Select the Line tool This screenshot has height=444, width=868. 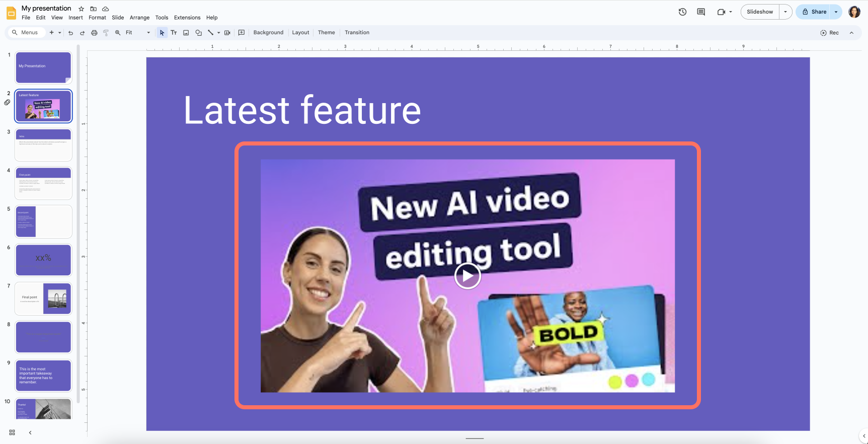(x=210, y=33)
